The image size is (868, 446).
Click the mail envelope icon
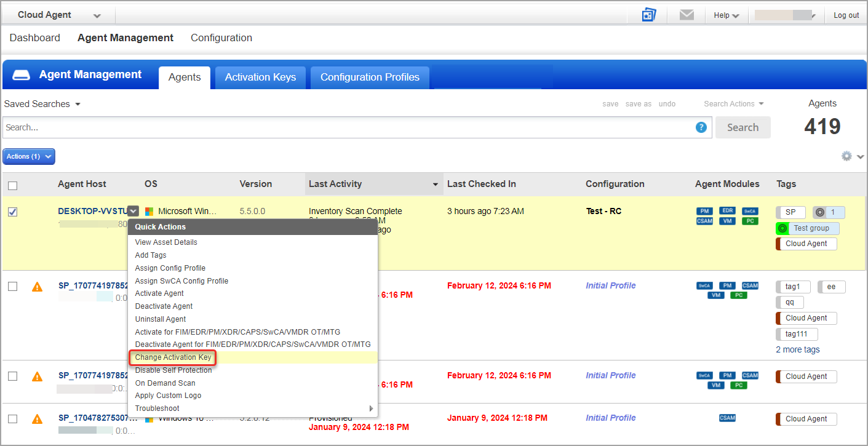click(x=687, y=15)
